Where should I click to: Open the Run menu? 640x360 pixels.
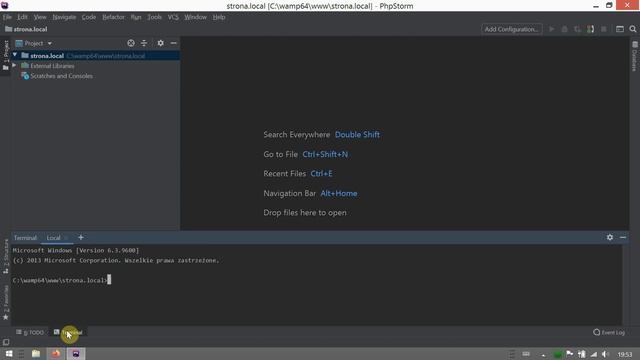pyautogui.click(x=136, y=17)
